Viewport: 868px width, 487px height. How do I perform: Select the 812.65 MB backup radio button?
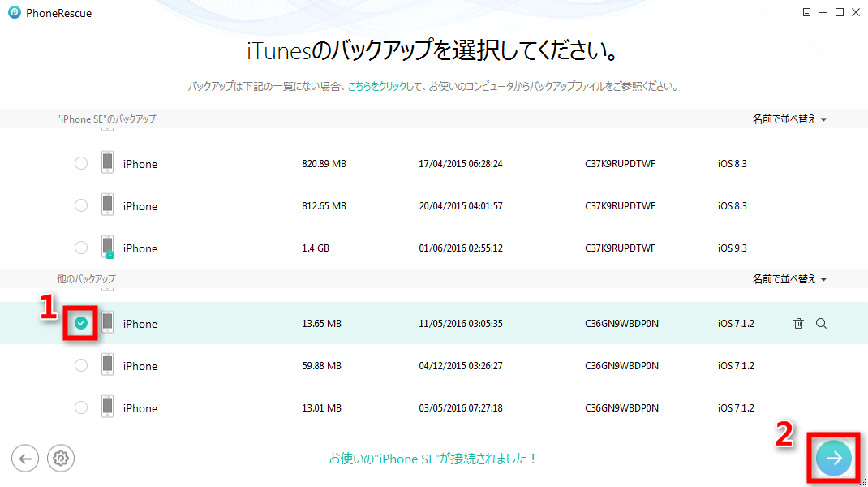click(x=81, y=205)
